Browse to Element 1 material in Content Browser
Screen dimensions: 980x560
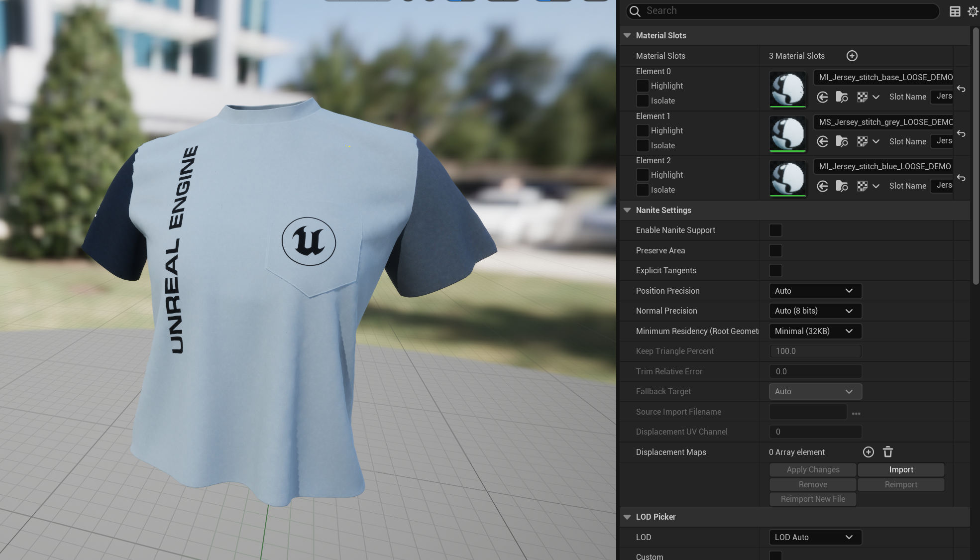[x=842, y=142]
